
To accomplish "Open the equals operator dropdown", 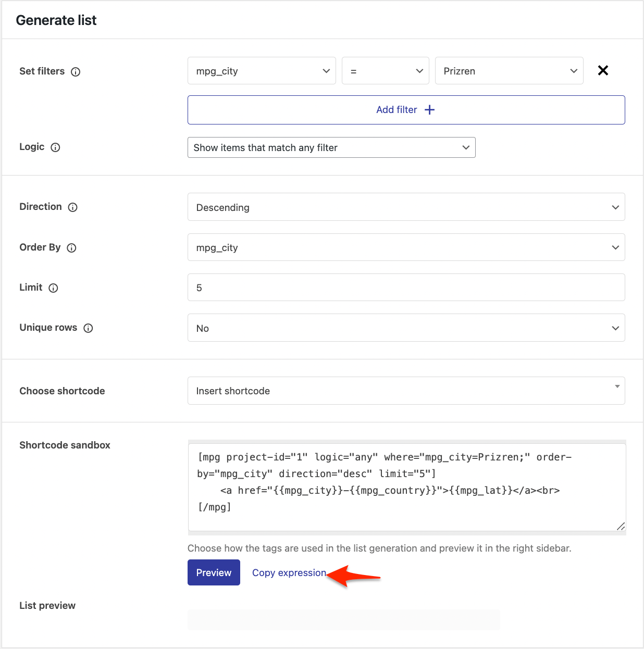I will tap(385, 71).
